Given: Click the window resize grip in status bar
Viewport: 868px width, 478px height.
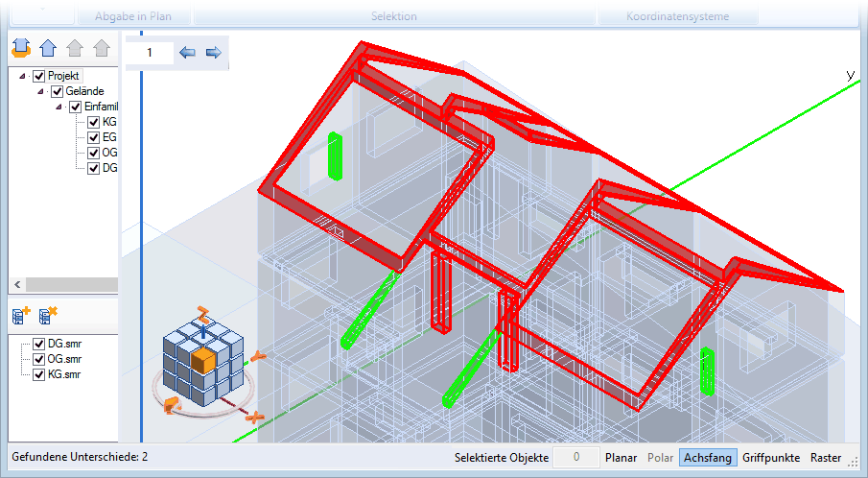Looking at the screenshot, I should click(x=853, y=462).
